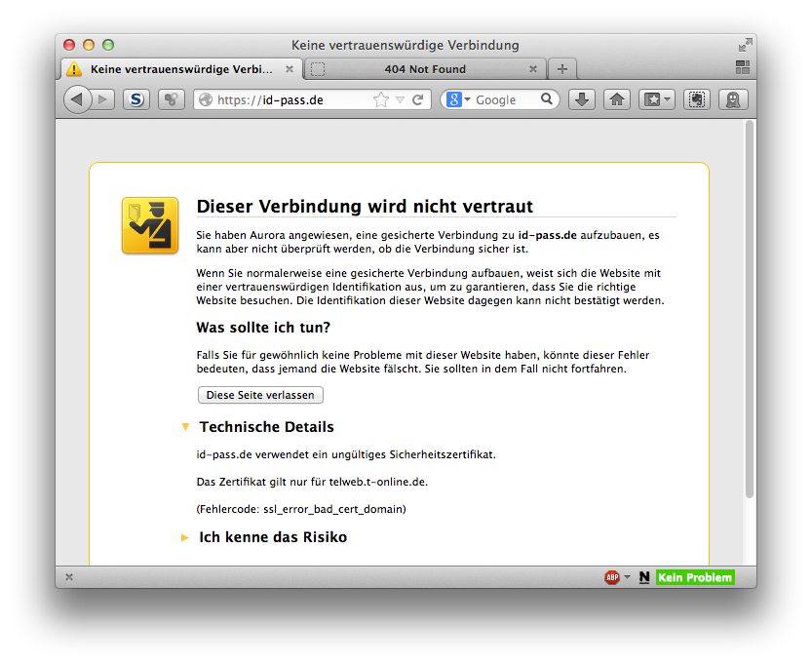Click the Downloads arrow icon
This screenshot has height=665, width=812.
click(582, 98)
